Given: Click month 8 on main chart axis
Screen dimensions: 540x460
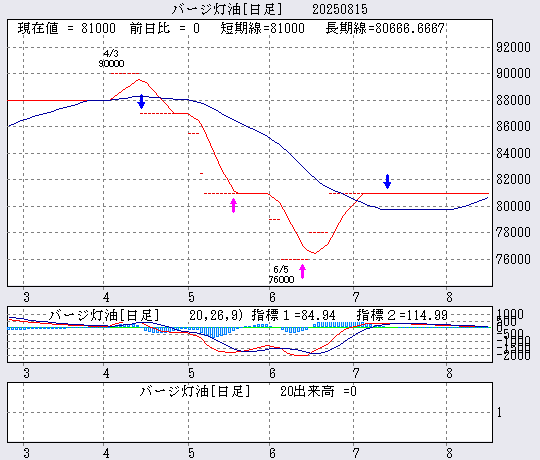Looking at the screenshot, I should pyautogui.click(x=449, y=297).
